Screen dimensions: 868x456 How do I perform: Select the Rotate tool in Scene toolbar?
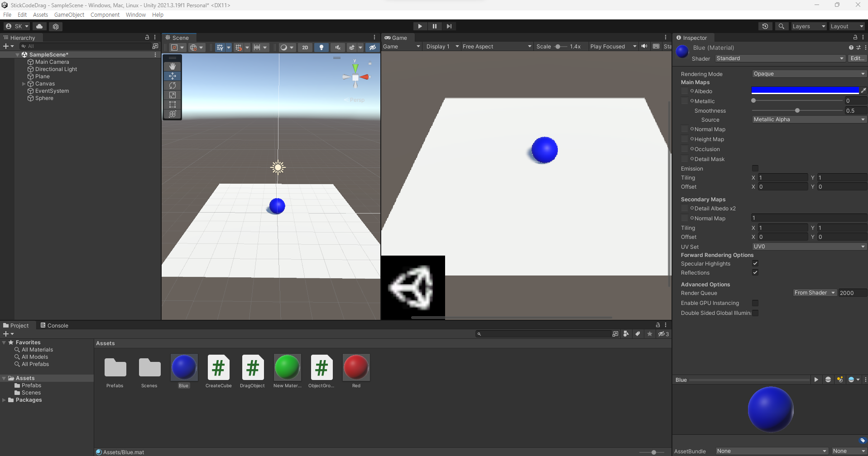click(x=173, y=85)
